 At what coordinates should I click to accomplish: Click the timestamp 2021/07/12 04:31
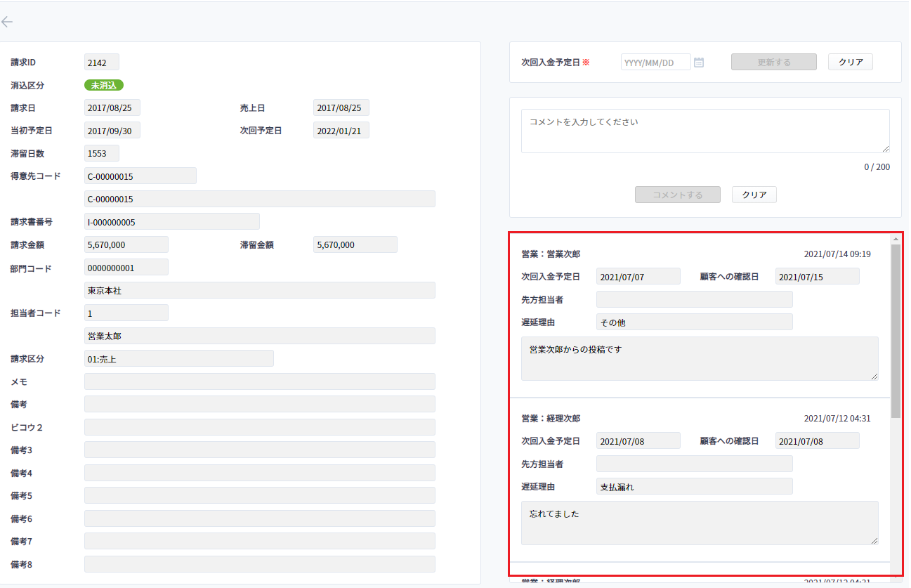point(837,419)
